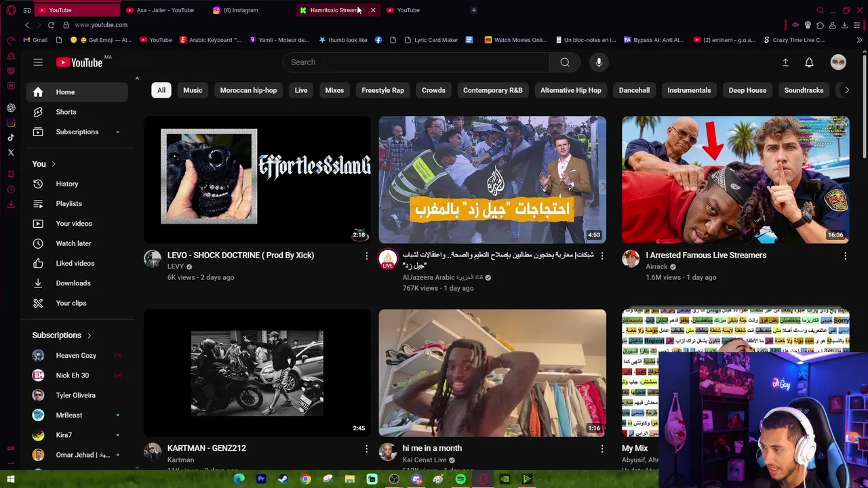The width and height of the screenshot is (868, 488).
Task: Open browser downloads icon in toolbar
Action: pos(844,25)
